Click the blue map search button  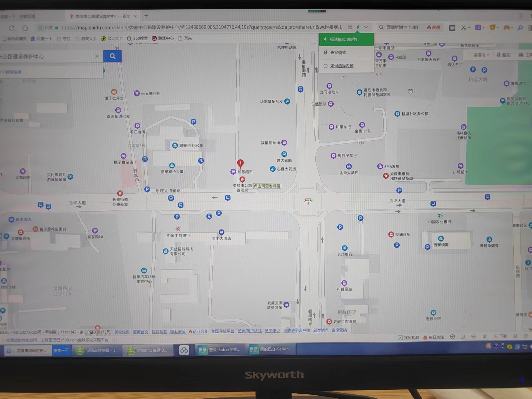point(112,56)
